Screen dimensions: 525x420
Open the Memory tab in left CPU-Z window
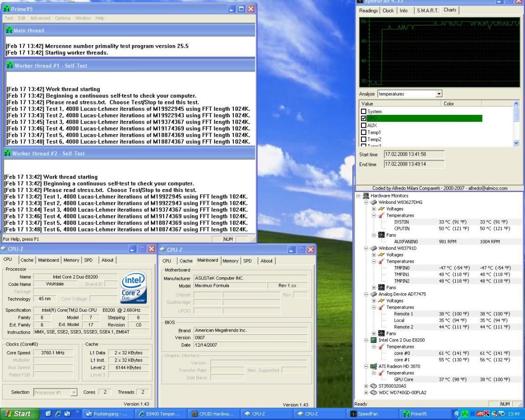coord(71,260)
